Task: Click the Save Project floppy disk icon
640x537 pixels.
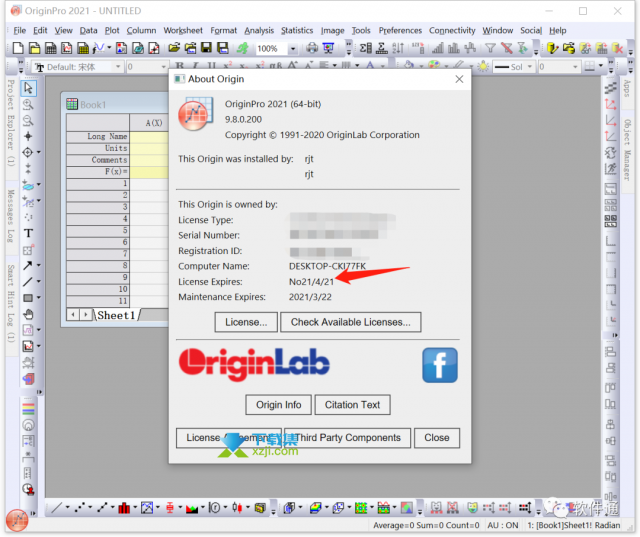Action: click(x=206, y=48)
